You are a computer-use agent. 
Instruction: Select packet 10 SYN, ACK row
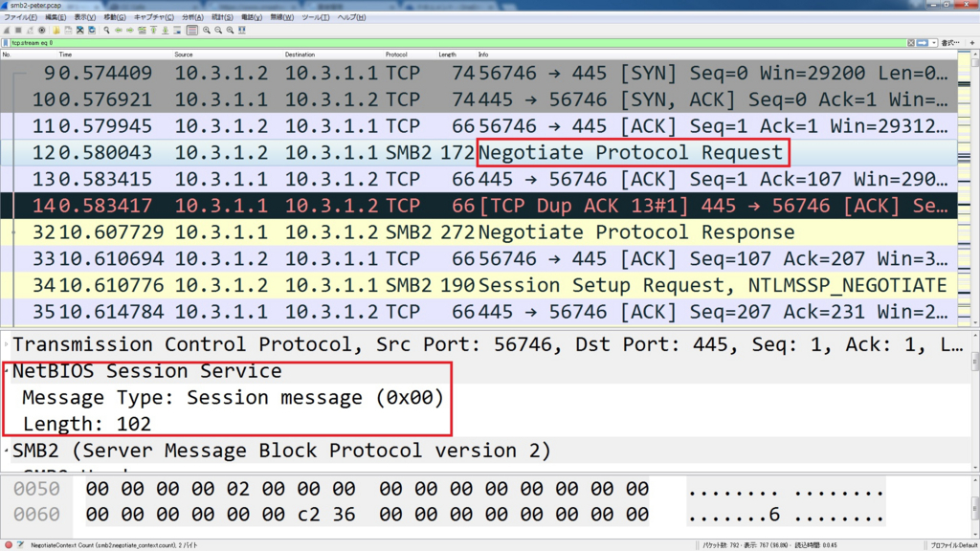479,99
